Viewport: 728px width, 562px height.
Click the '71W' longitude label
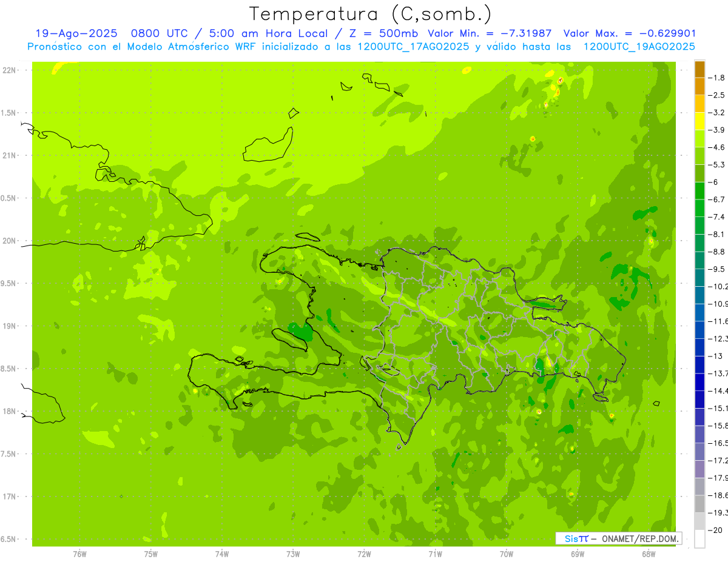[x=435, y=554]
